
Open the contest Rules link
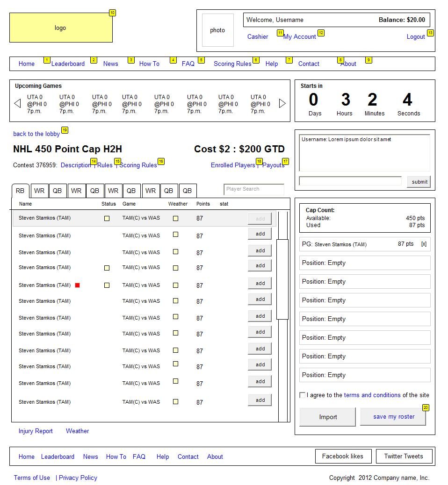(105, 165)
